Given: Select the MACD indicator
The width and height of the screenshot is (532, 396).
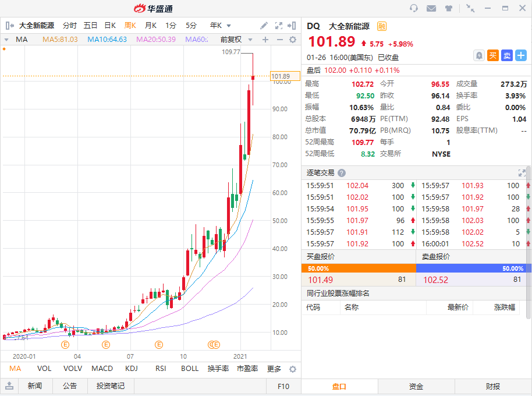Looking at the screenshot, I should coord(102,369).
